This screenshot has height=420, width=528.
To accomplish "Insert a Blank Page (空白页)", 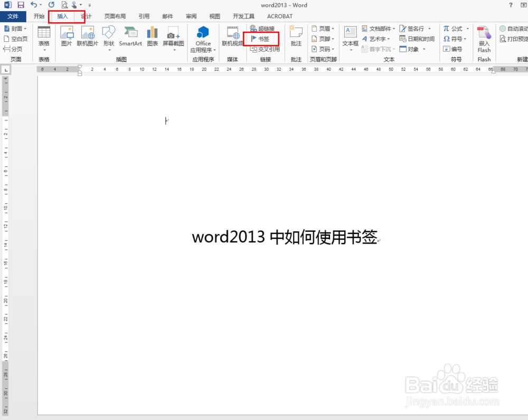I will [15, 39].
